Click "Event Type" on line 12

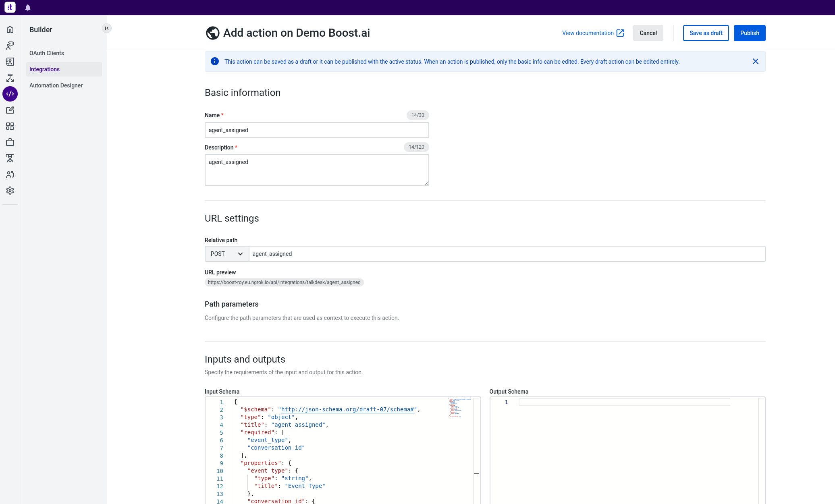tap(305, 486)
